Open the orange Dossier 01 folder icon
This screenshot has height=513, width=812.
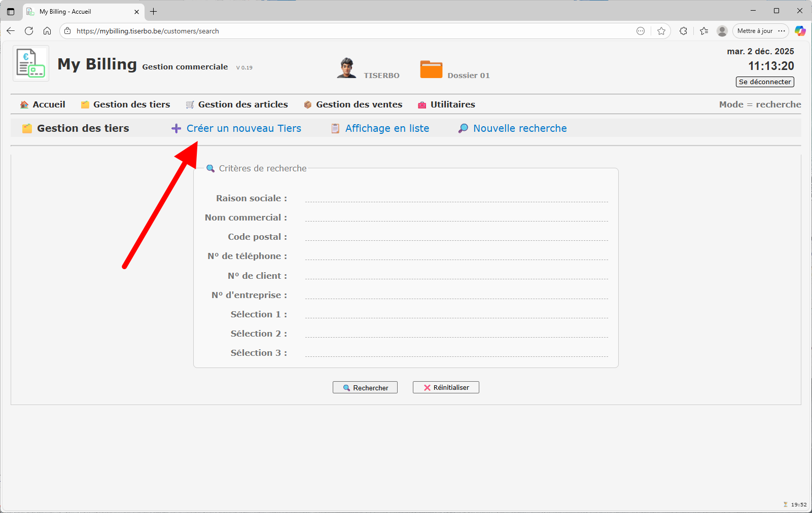pyautogui.click(x=431, y=69)
